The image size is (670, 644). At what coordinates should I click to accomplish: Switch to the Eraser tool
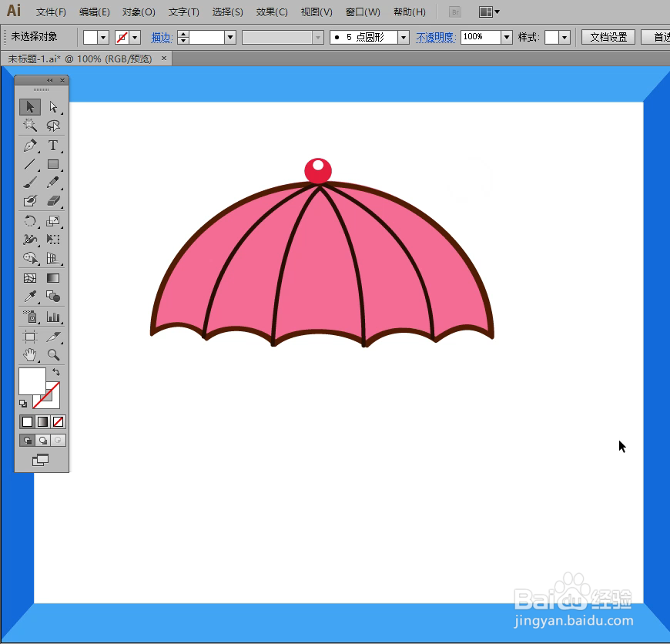53,202
